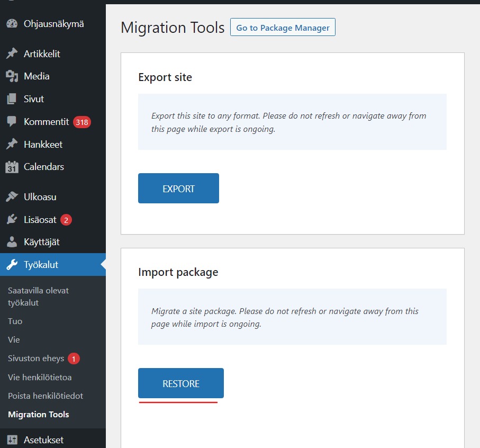Click the 318 comments notification badge

(82, 122)
